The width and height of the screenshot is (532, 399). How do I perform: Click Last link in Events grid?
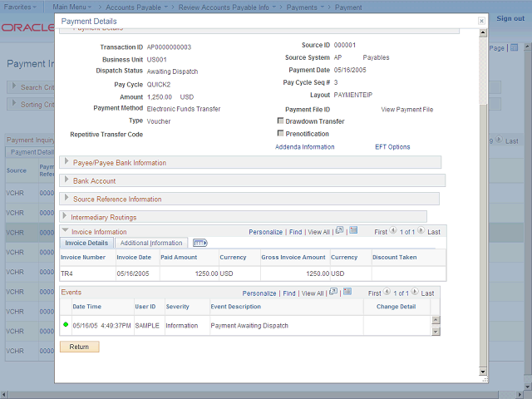pos(427,293)
